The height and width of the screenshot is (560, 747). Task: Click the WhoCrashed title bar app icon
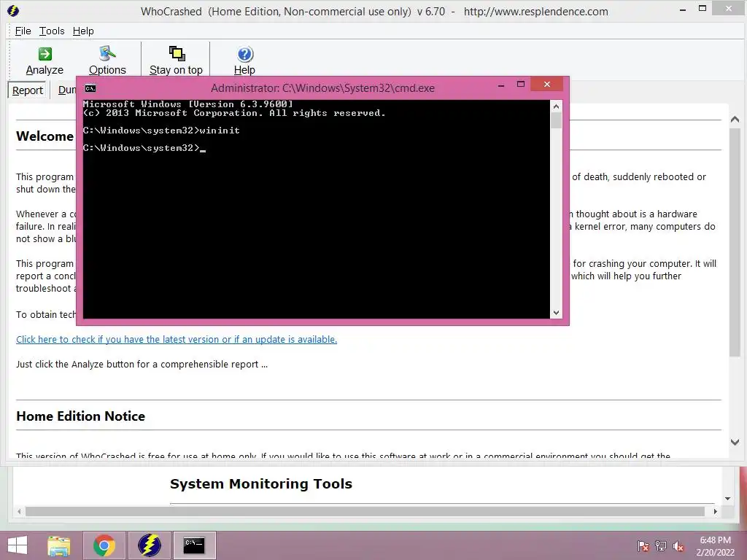[x=13, y=10]
